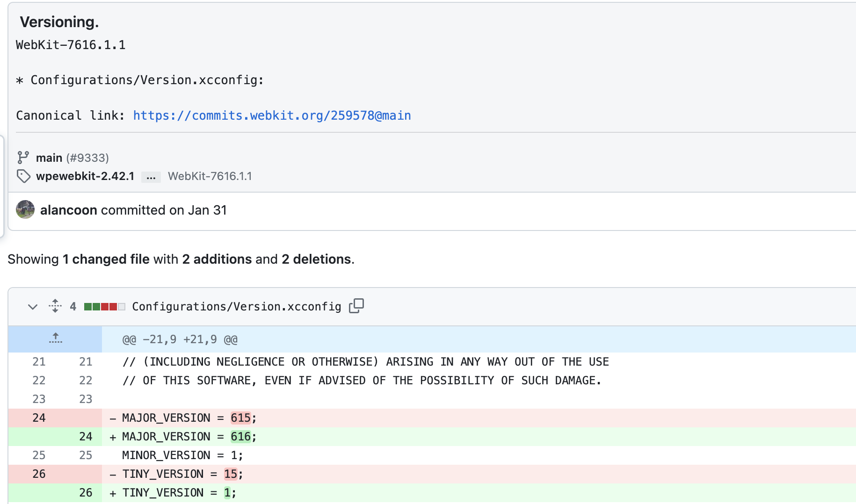Click the 'INCLUDING NEGLIGENCE' comment line
Viewport: 856px width, 504px height.
[479, 362]
